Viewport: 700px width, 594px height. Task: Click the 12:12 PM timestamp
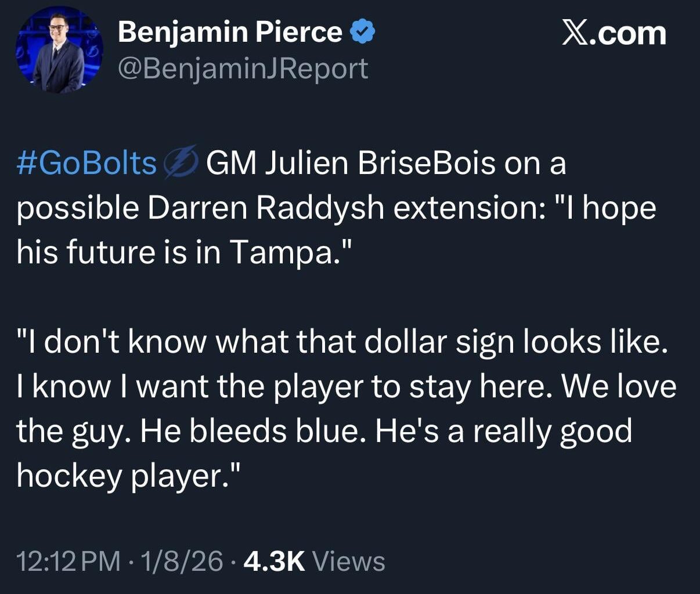pyautogui.click(x=68, y=561)
